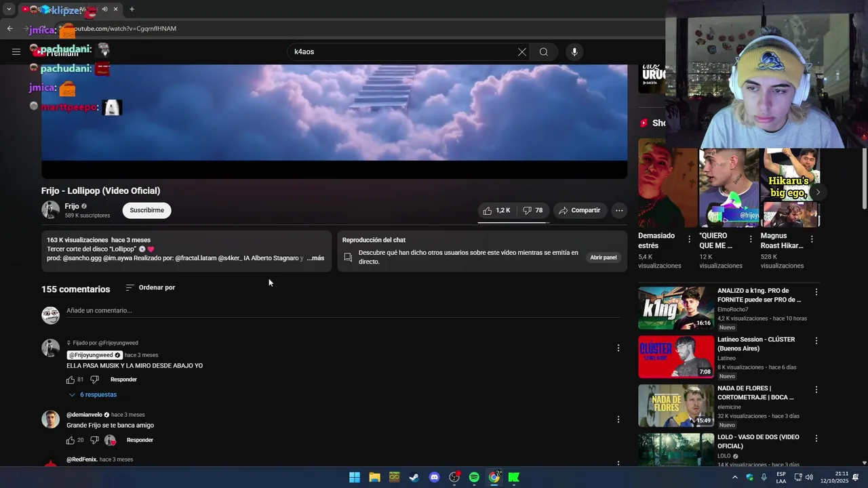The image size is (868, 488).
Task: Open more actions beside Compartir
Action: [619, 211]
